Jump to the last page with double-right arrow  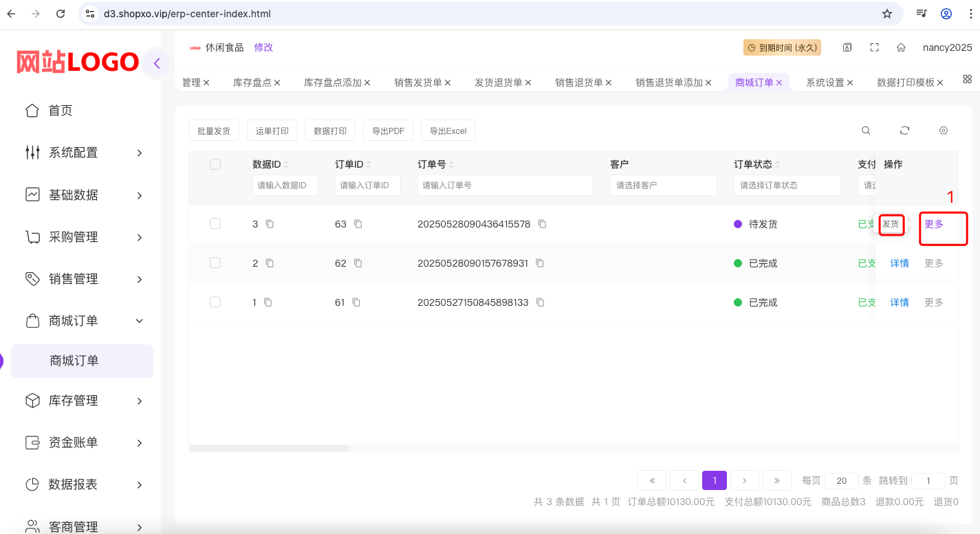[777, 480]
